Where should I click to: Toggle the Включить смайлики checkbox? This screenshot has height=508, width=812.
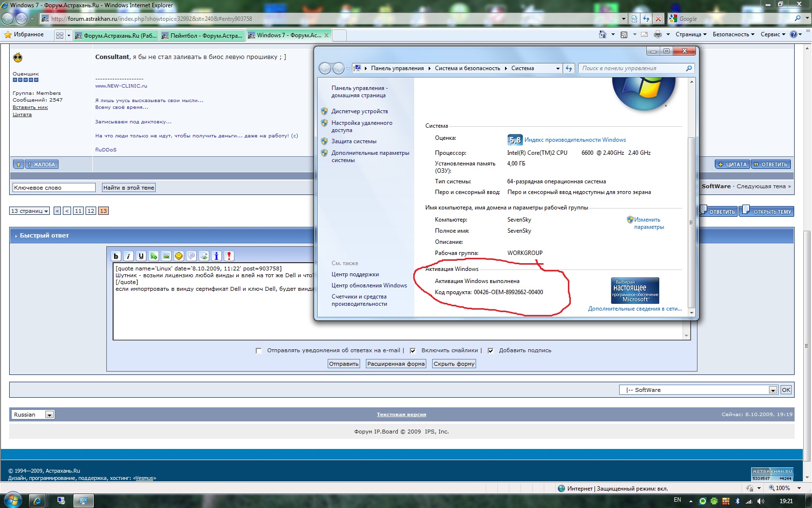413,351
